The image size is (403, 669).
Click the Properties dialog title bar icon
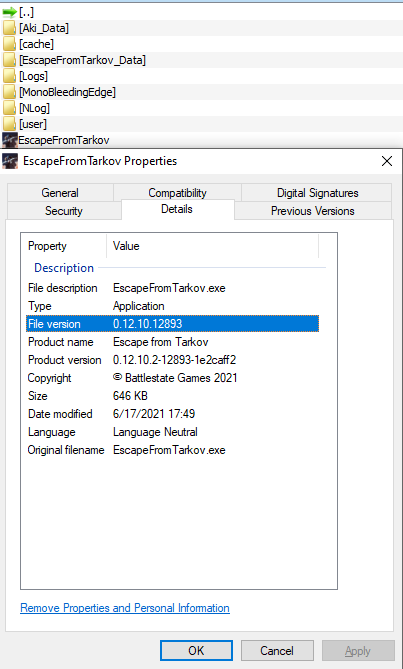[x=10, y=161]
